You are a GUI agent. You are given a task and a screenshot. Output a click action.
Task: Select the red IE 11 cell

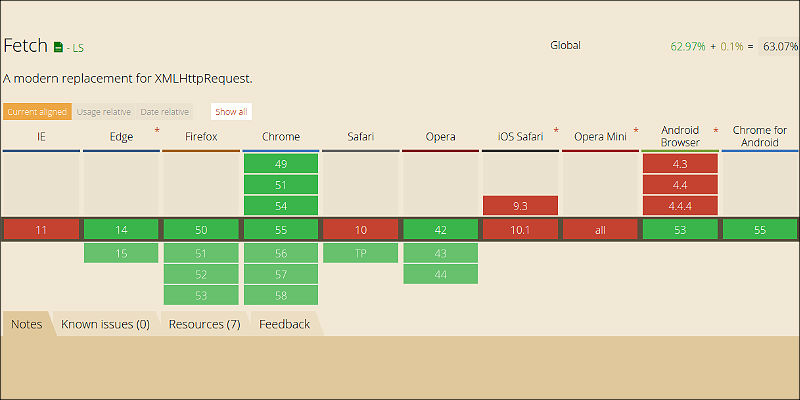(x=41, y=230)
